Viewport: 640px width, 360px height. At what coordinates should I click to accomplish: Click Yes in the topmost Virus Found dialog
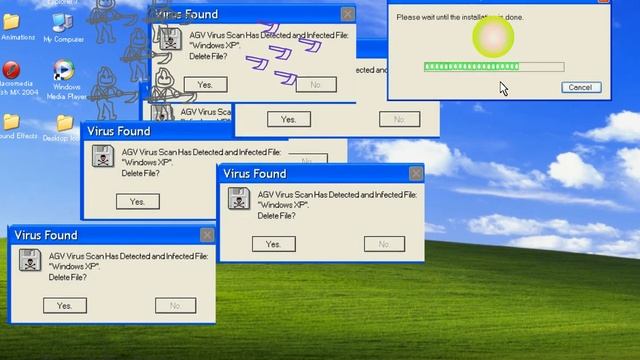coord(206,84)
